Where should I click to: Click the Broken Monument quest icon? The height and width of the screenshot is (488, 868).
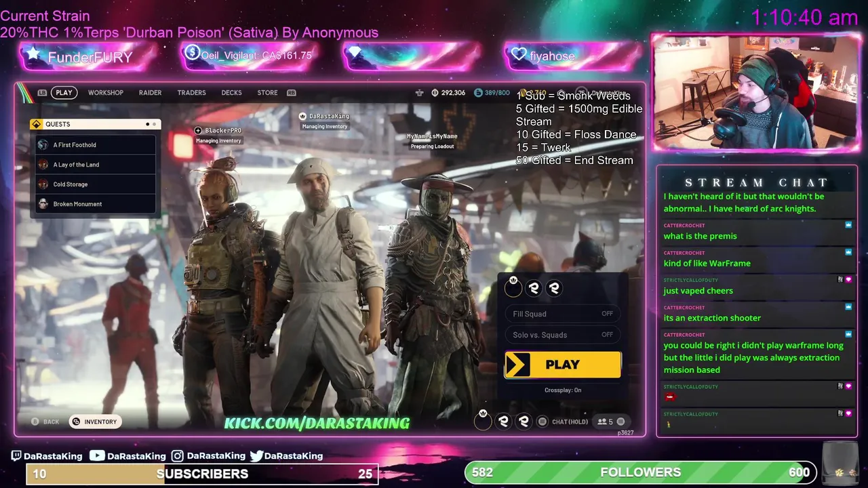click(43, 204)
